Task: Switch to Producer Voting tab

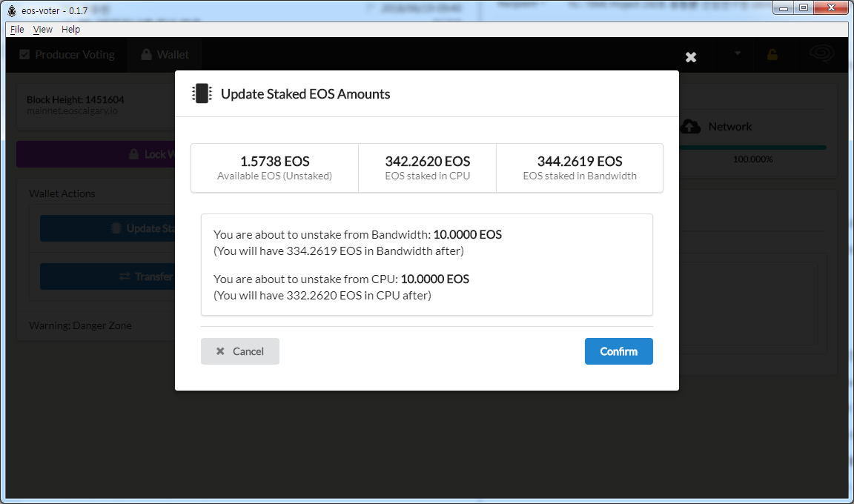Action: pos(67,54)
